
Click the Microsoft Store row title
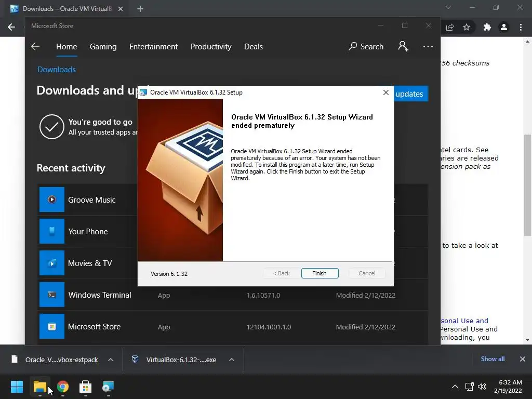click(95, 327)
